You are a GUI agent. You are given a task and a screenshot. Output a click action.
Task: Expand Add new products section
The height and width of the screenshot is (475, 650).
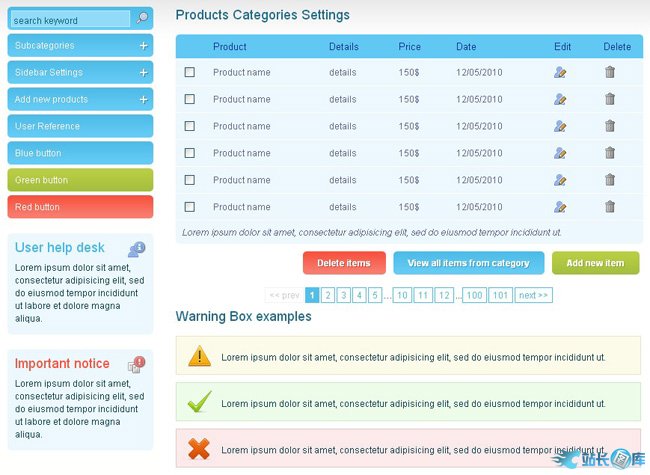[144, 100]
